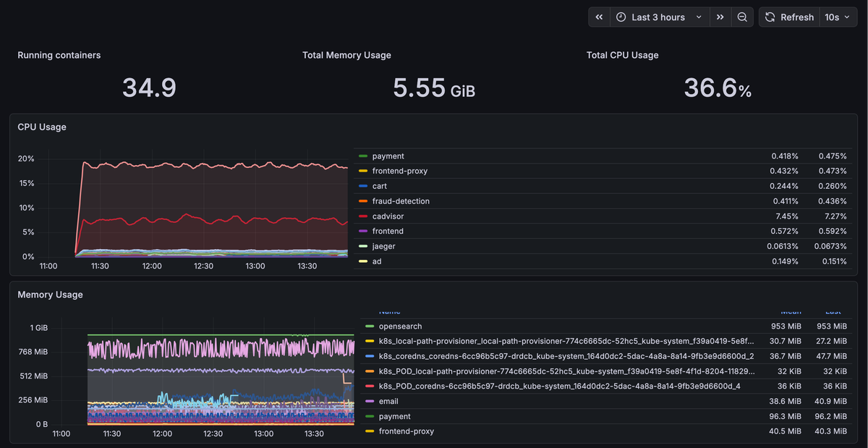Open the CPU Usage panel title menu
This screenshot has width=868, height=448.
(x=42, y=127)
